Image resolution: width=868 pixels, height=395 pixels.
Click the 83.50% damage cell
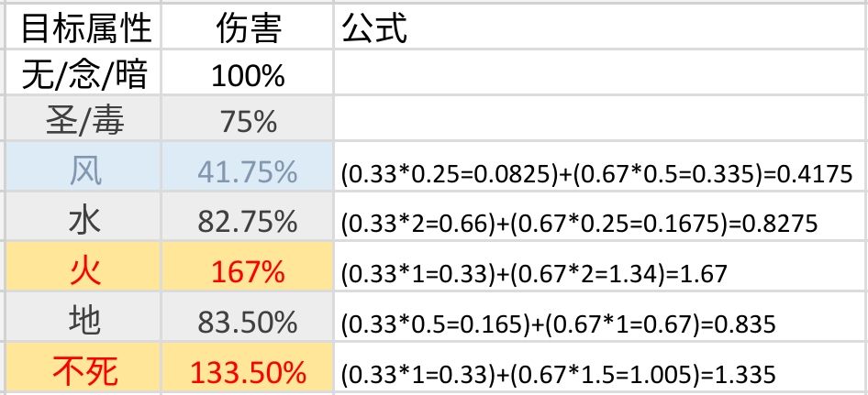click(x=248, y=323)
